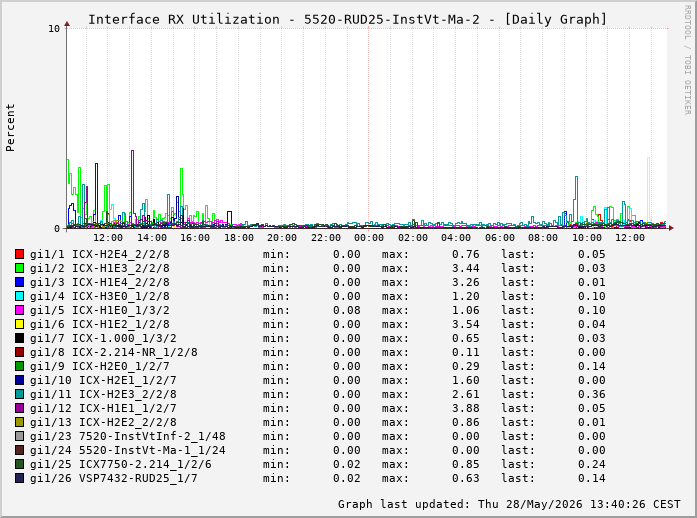This screenshot has width=697, height=518.
Task: Click legend label gi1/11 ICX-H2E3_2/2/8
Action: pyautogui.click(x=103, y=394)
